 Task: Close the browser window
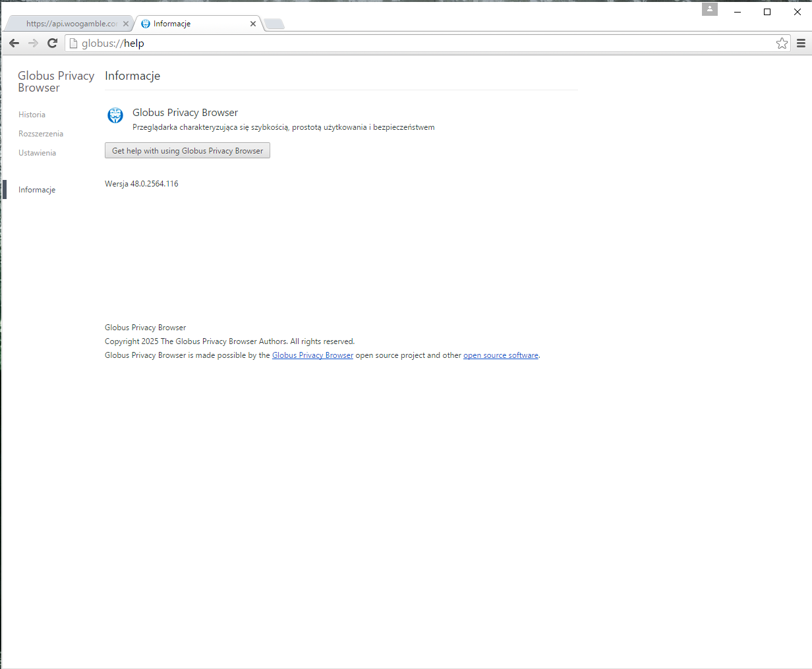797,12
